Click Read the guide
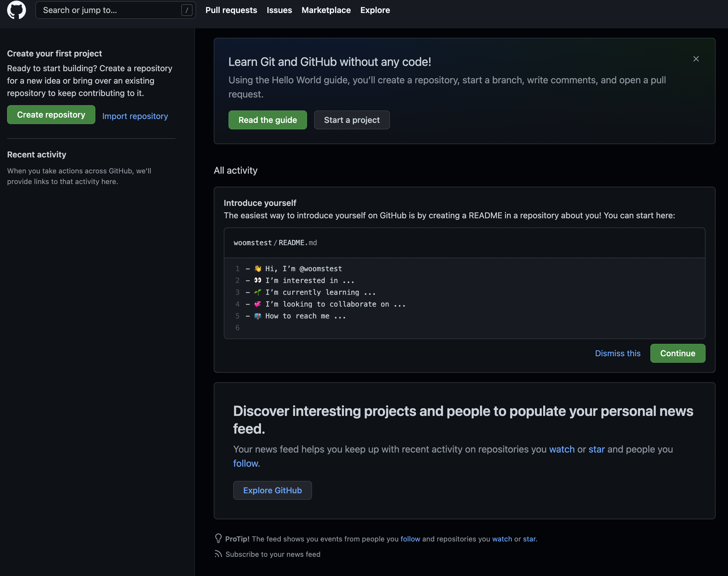This screenshot has height=576, width=728. coord(267,120)
